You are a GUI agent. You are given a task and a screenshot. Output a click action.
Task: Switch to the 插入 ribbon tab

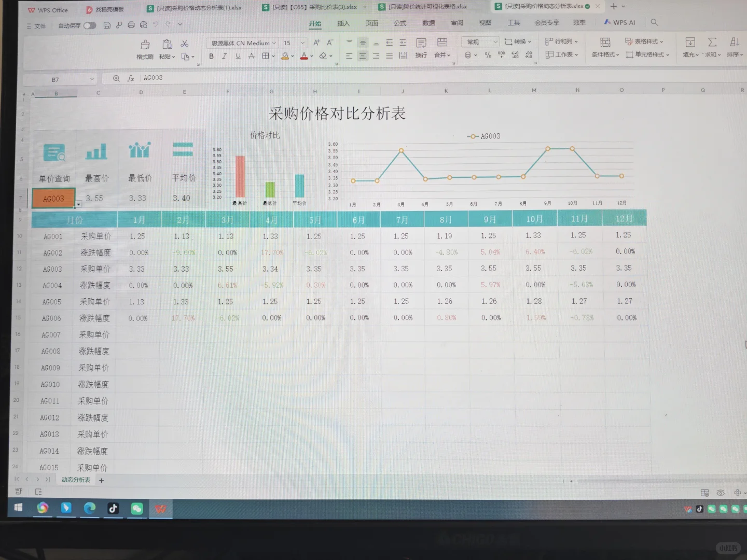click(343, 23)
